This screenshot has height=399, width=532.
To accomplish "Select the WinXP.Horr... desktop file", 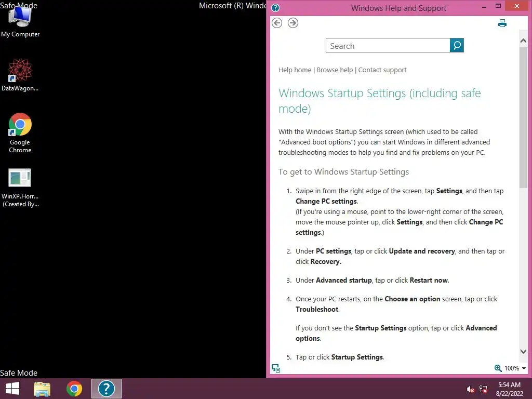I will [x=20, y=187].
